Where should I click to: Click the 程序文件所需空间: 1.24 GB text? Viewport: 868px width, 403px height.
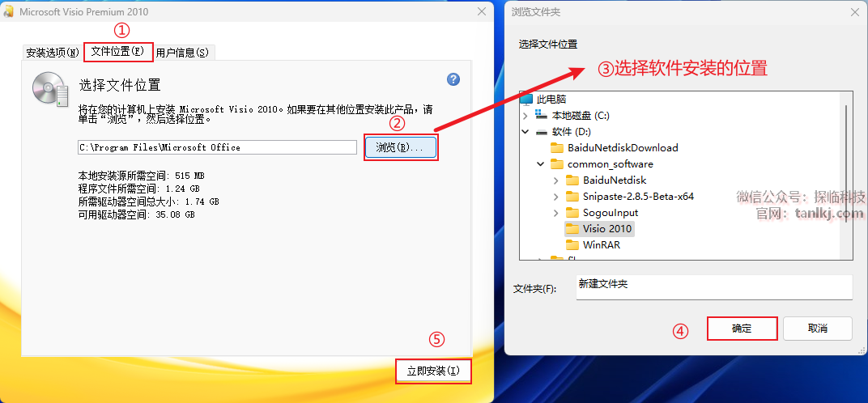coord(141,189)
